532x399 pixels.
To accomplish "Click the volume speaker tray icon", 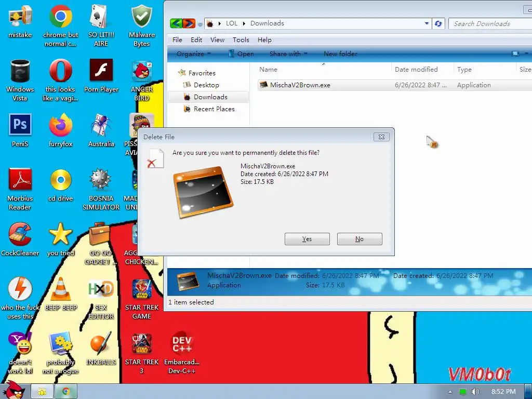I will click(x=475, y=392).
